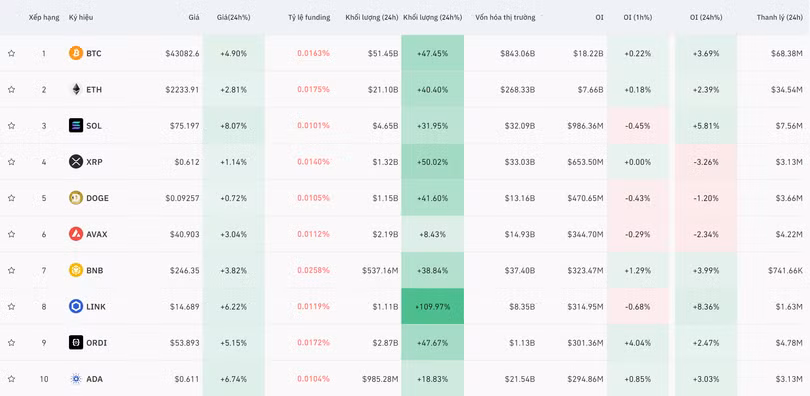Click AVAX volume change +8.43%

pos(432,234)
